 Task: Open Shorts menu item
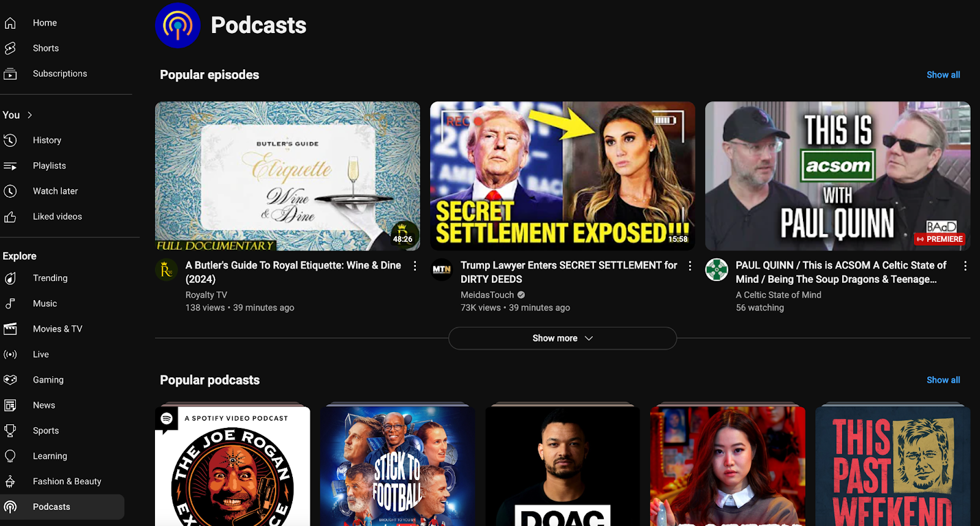46,48
